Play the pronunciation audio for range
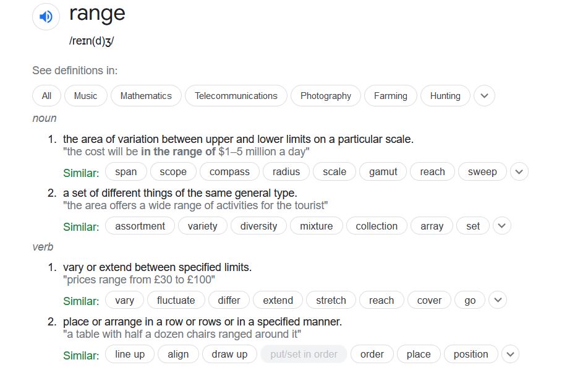 [46, 17]
